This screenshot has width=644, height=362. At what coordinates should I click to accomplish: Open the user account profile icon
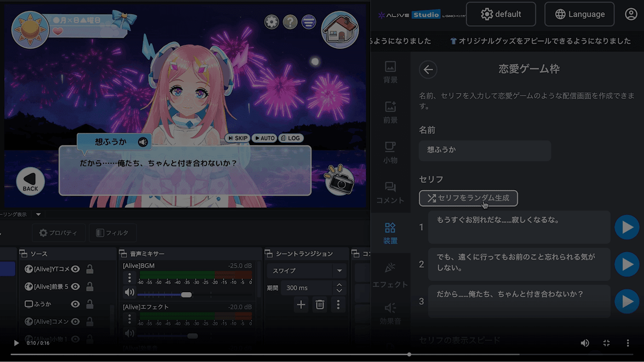coord(631,14)
